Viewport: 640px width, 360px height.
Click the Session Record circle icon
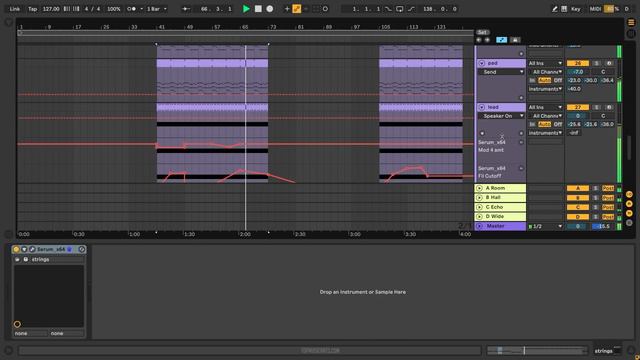(325, 9)
